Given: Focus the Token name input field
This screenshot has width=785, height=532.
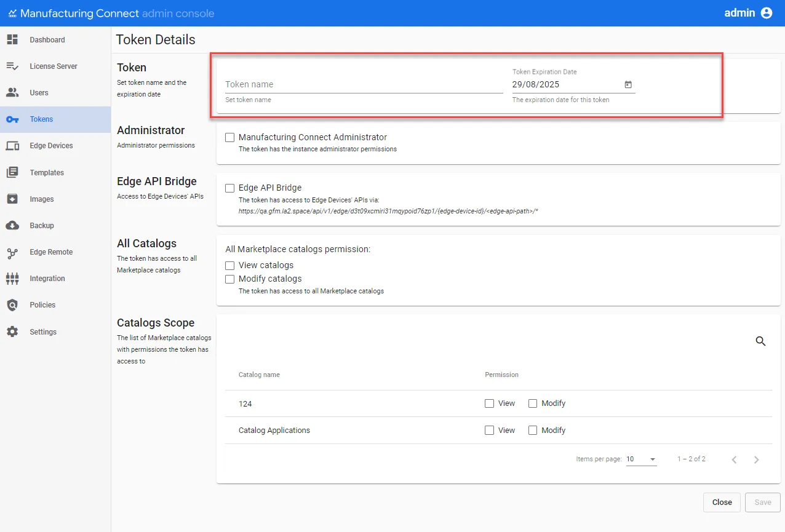Looking at the screenshot, I should click(x=364, y=85).
